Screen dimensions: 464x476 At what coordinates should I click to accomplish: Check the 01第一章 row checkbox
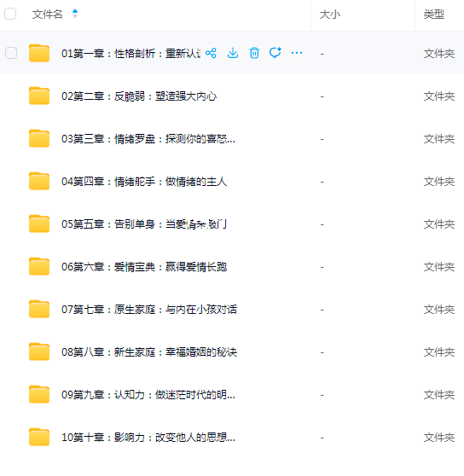point(11,53)
